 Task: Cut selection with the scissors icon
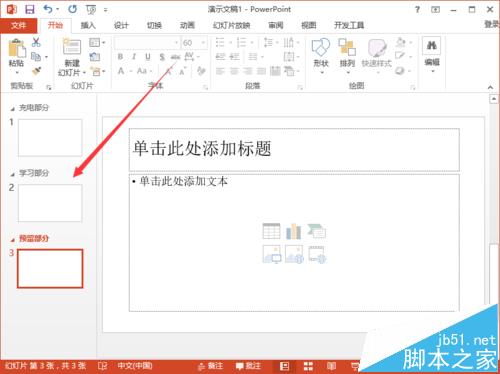36,42
